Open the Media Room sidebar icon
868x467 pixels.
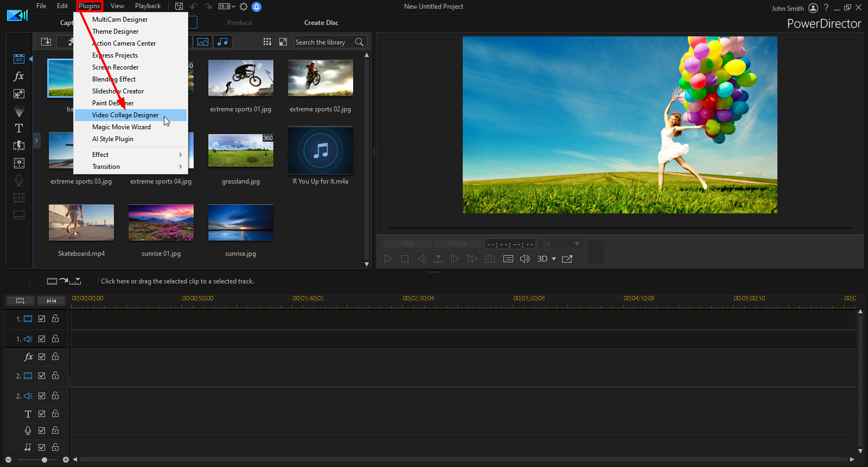[19, 59]
